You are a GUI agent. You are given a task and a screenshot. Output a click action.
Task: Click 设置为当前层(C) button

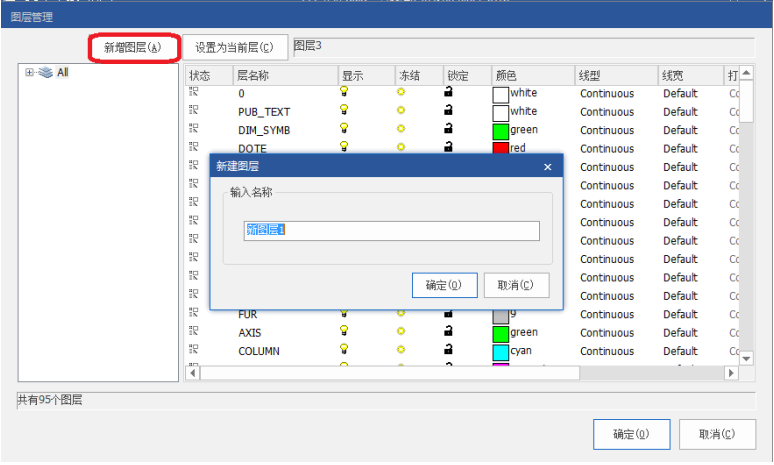pos(234,47)
